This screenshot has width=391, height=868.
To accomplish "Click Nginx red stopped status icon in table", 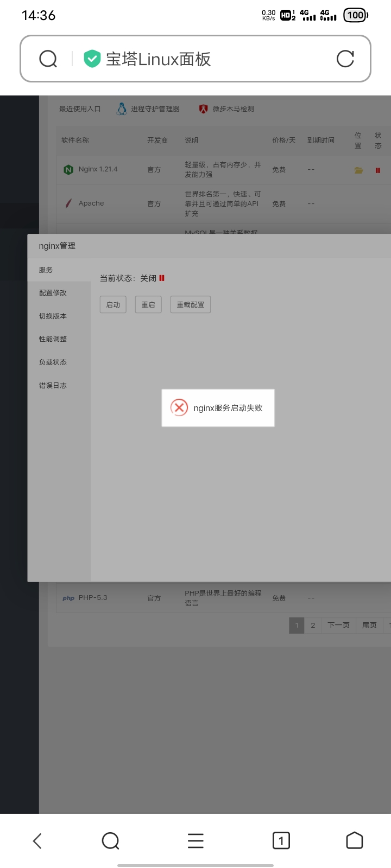I will (378, 170).
